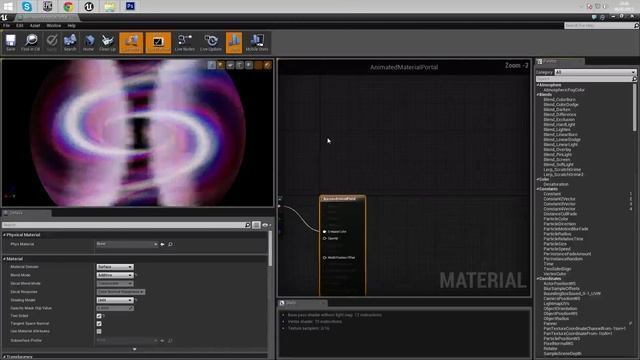
Task: Click the Home toolbar icon
Action: click(x=89, y=42)
